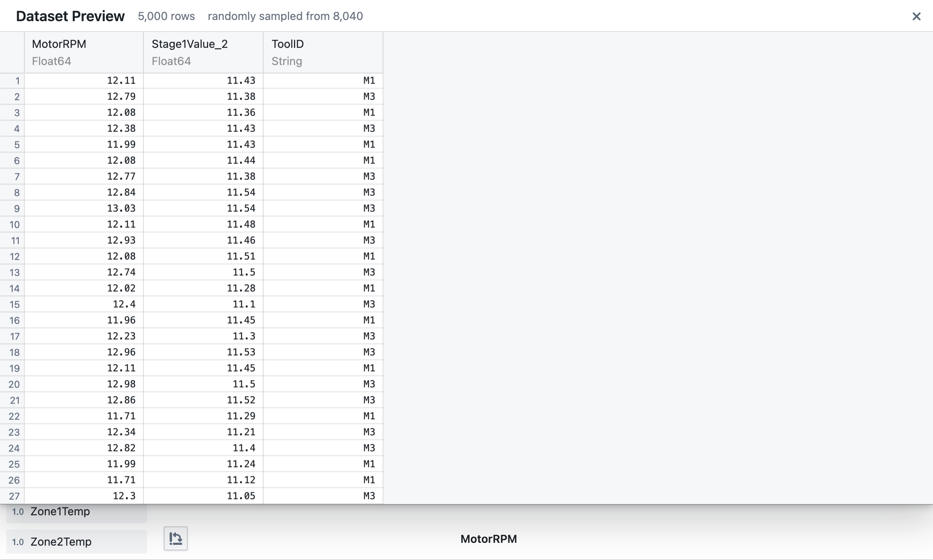The width and height of the screenshot is (933, 560).
Task: Select row number 1 in the table
Action: point(17,80)
